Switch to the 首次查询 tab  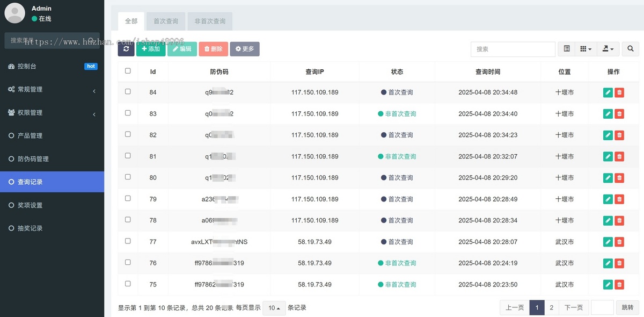[166, 21]
